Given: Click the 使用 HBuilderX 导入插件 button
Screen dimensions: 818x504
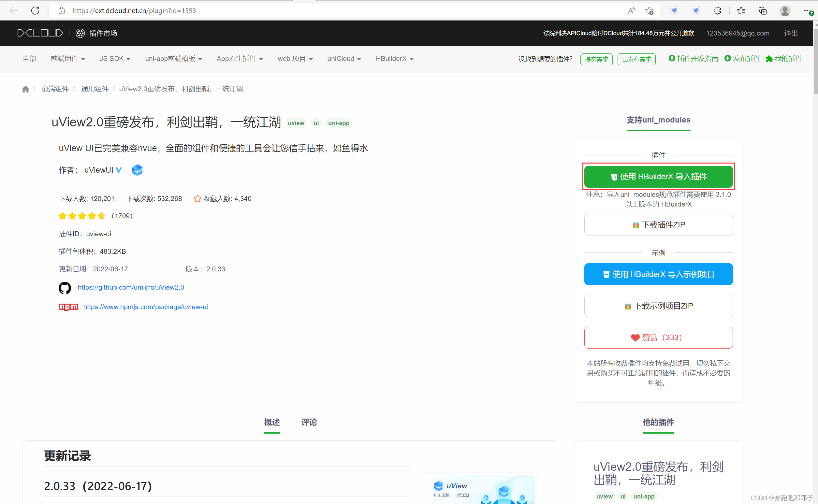Looking at the screenshot, I should point(658,176).
